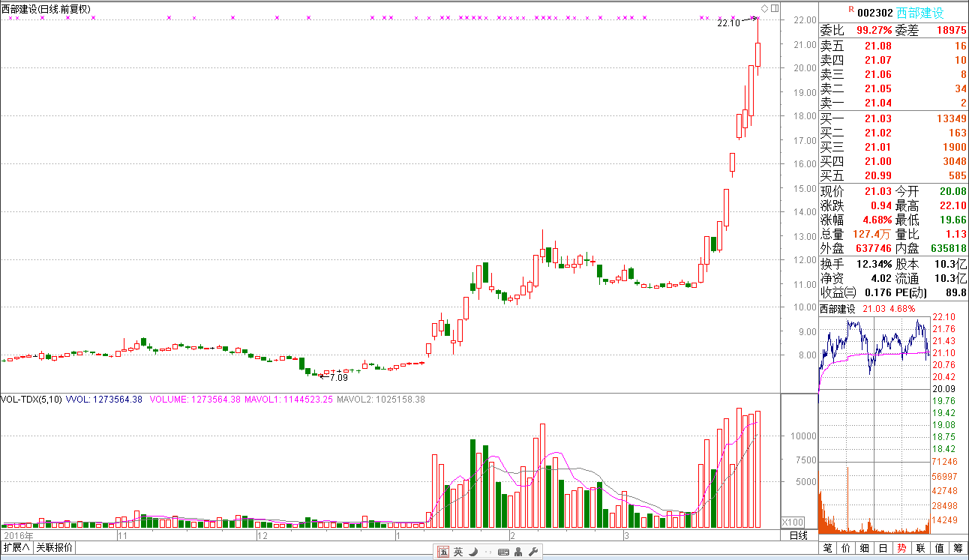Click the 最高 value 22.10 in quote panel
Image resolution: width=969 pixels, height=560 pixels.
953,205
